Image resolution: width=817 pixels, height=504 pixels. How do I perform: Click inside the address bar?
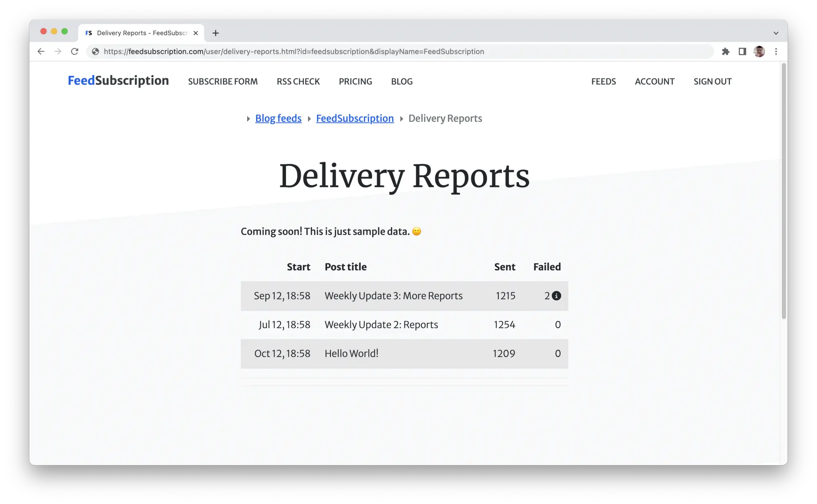click(286, 51)
